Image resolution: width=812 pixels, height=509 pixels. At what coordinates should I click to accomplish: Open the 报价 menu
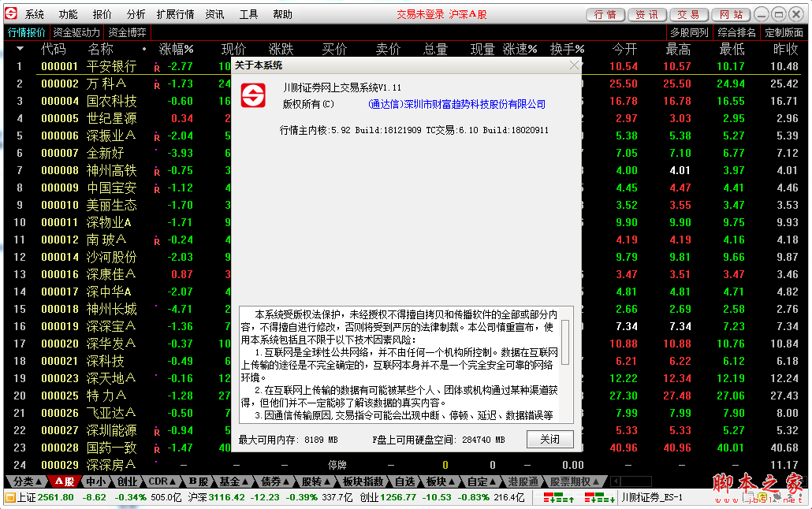[102, 14]
